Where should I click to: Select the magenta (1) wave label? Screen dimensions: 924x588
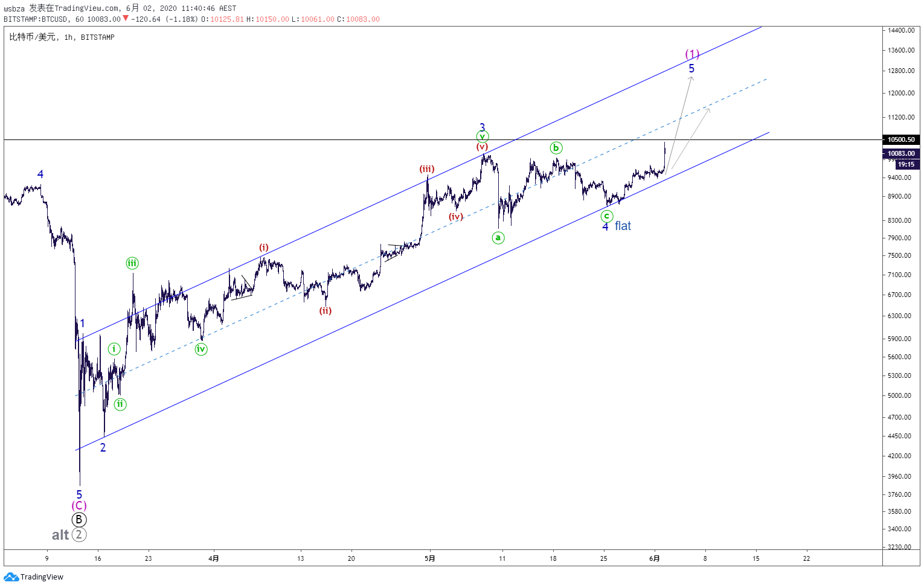click(x=692, y=54)
